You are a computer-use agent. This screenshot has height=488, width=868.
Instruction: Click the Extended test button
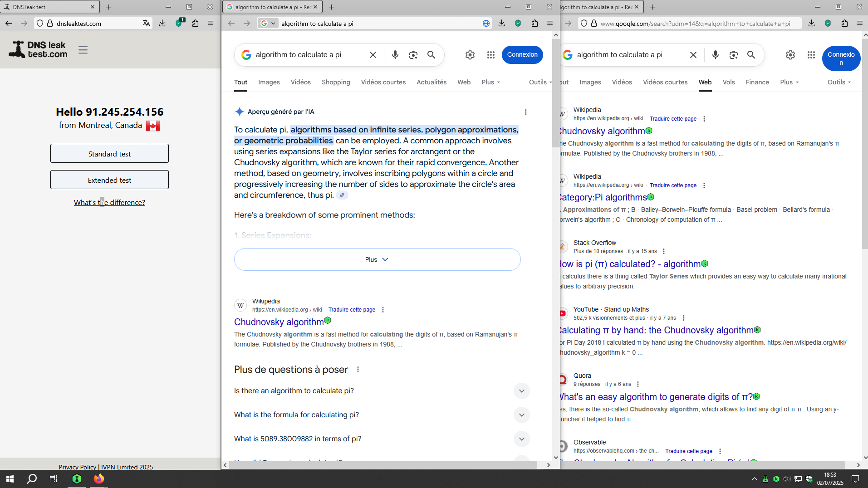109,180
